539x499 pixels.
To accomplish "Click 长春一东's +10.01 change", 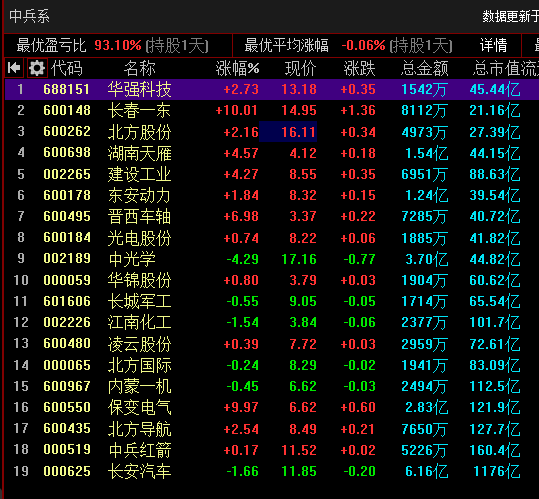I will click(x=236, y=111).
